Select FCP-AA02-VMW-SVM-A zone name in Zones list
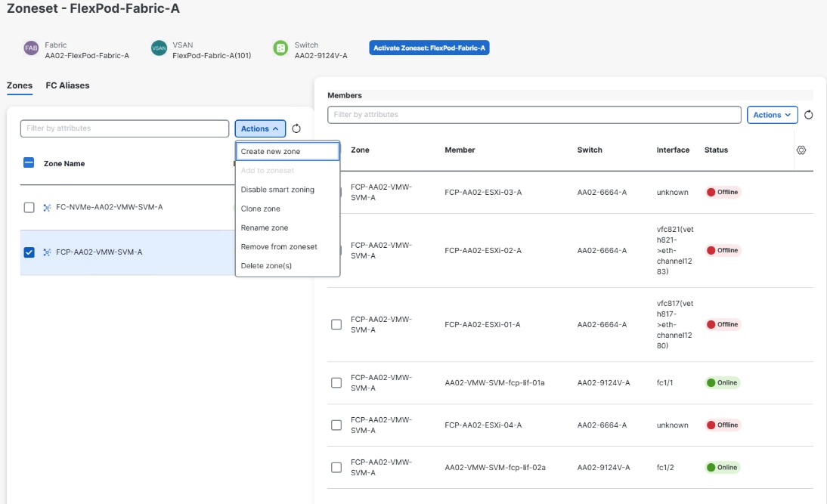The width and height of the screenshot is (827, 504). pyautogui.click(x=99, y=252)
